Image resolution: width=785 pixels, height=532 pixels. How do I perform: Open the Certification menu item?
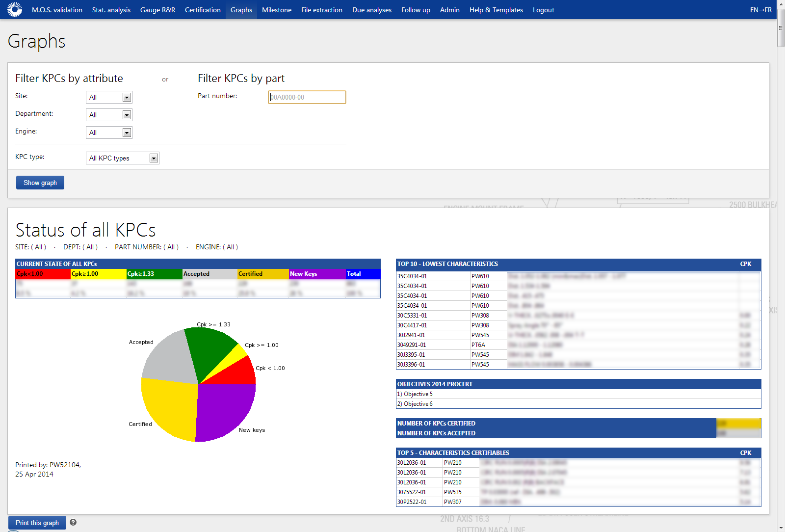(x=203, y=10)
